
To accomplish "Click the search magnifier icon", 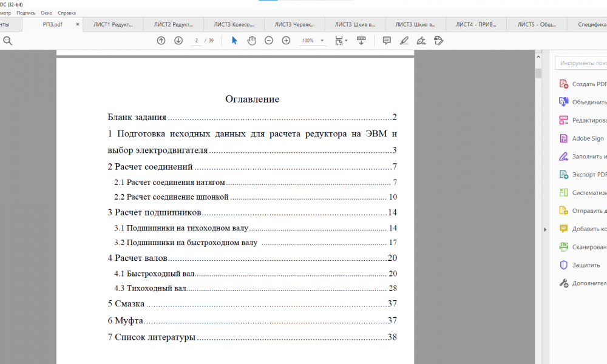I will (7, 41).
